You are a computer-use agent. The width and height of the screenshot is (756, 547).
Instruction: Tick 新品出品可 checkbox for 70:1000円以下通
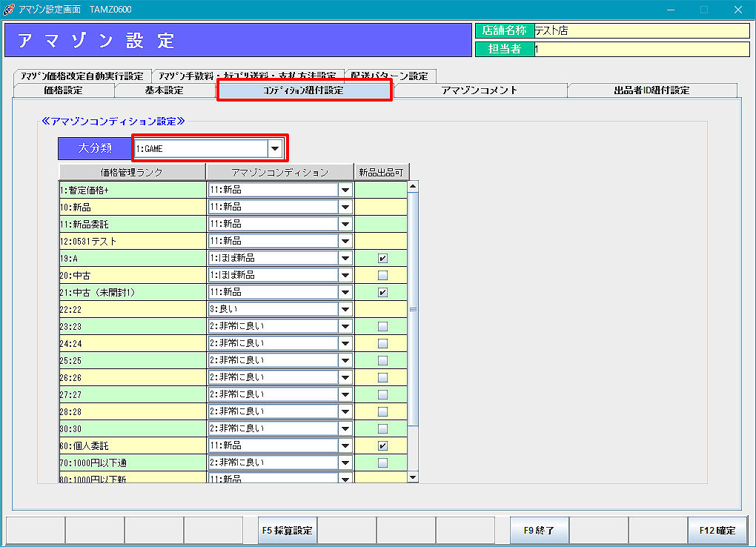[x=382, y=463]
